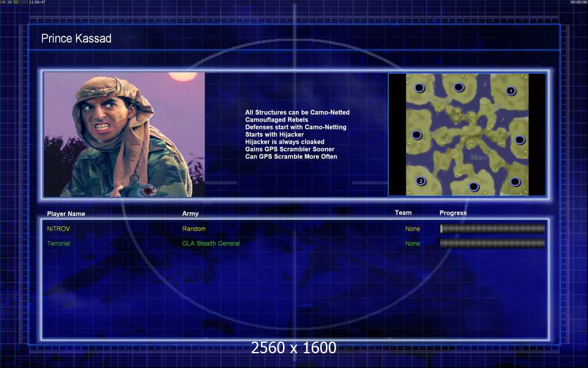Viewport: 588px width, 368px height.
Task: Click the Progress column header
Action: tap(453, 213)
